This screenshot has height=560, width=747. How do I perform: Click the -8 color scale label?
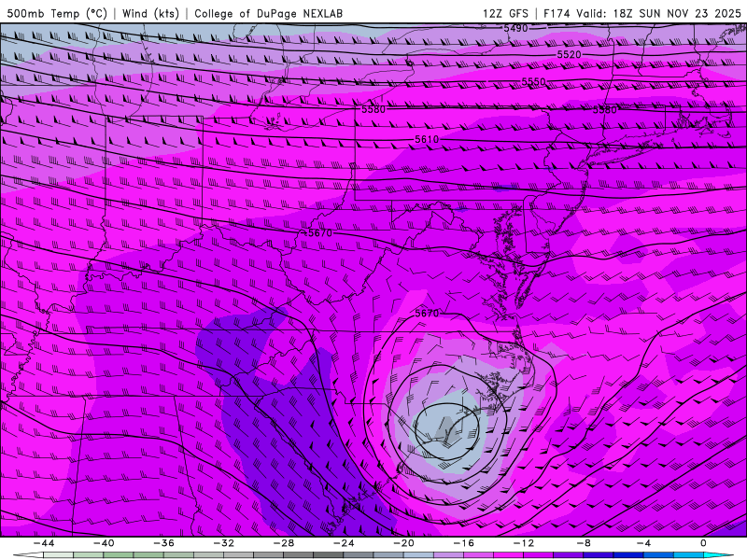[585, 543]
